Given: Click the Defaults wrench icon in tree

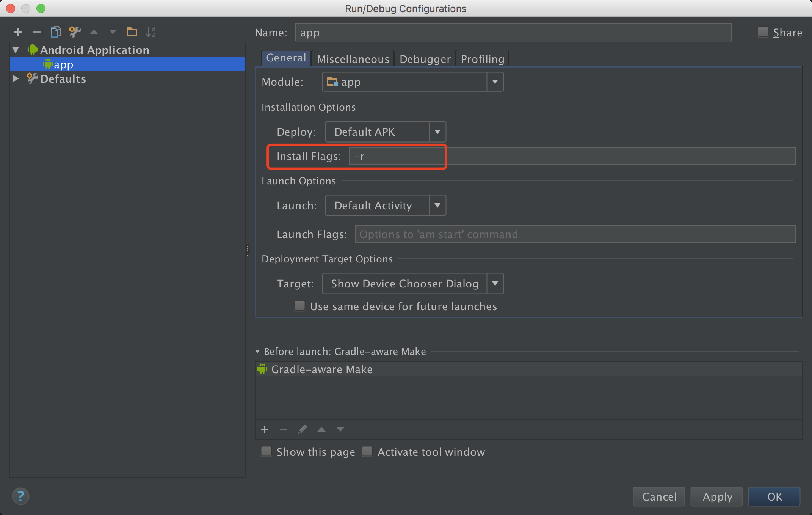Looking at the screenshot, I should pyautogui.click(x=32, y=79).
